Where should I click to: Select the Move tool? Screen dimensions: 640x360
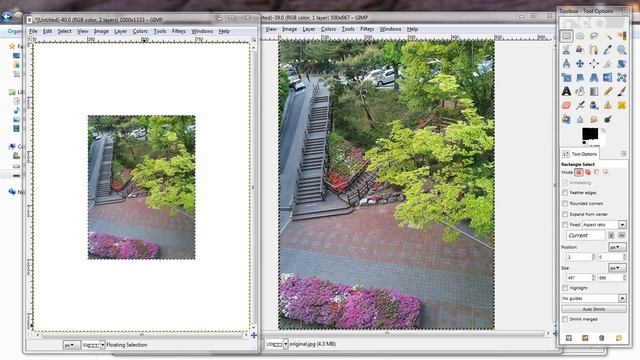[x=580, y=64]
